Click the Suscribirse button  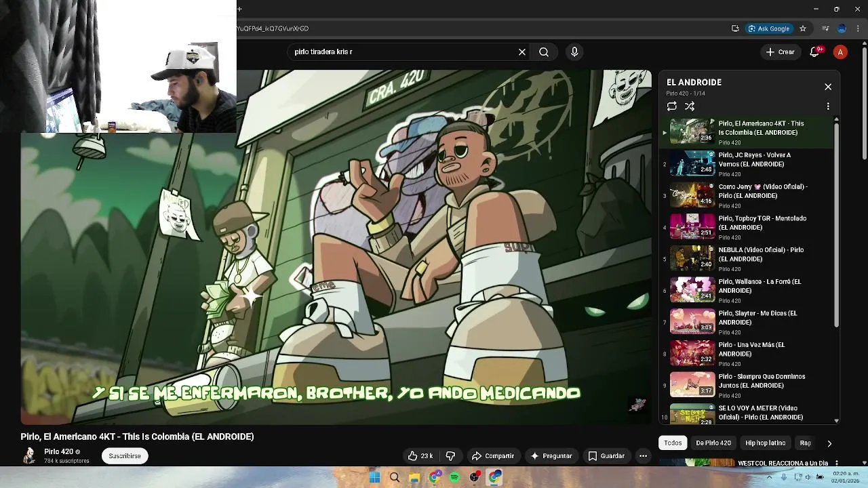click(125, 456)
